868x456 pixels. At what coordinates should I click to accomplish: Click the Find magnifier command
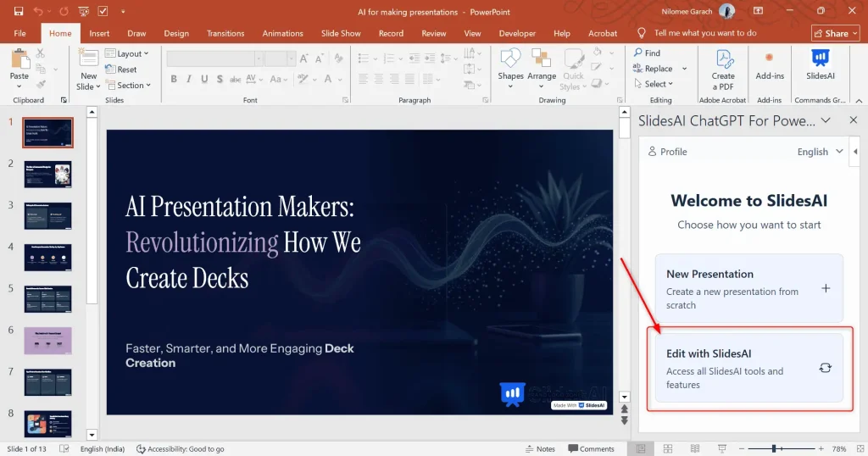(647, 53)
